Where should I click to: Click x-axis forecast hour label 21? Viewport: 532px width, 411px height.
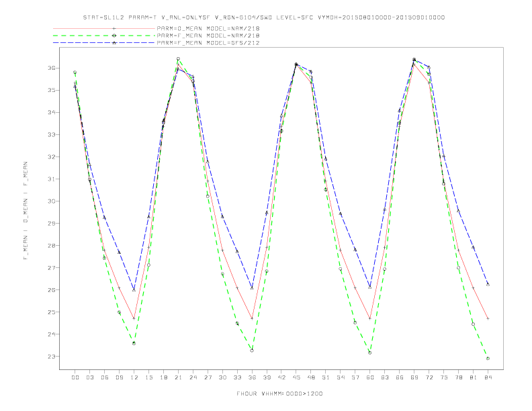(178, 377)
